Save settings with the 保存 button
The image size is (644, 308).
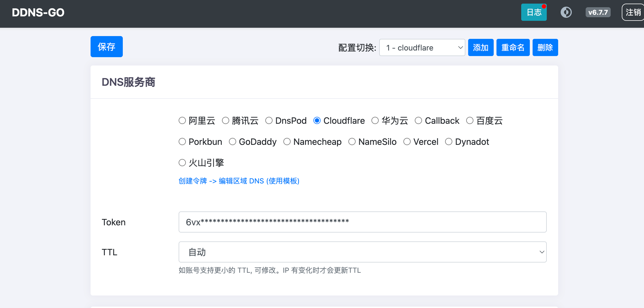[106, 47]
